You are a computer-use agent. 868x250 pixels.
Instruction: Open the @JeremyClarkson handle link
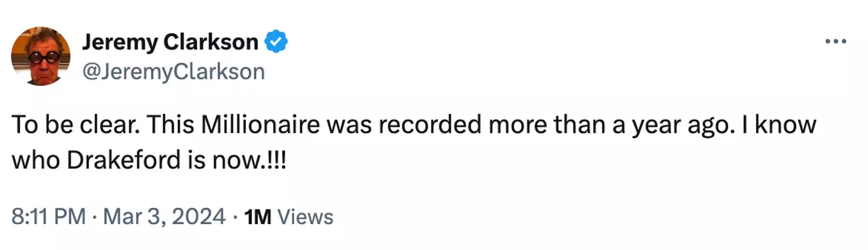point(172,72)
